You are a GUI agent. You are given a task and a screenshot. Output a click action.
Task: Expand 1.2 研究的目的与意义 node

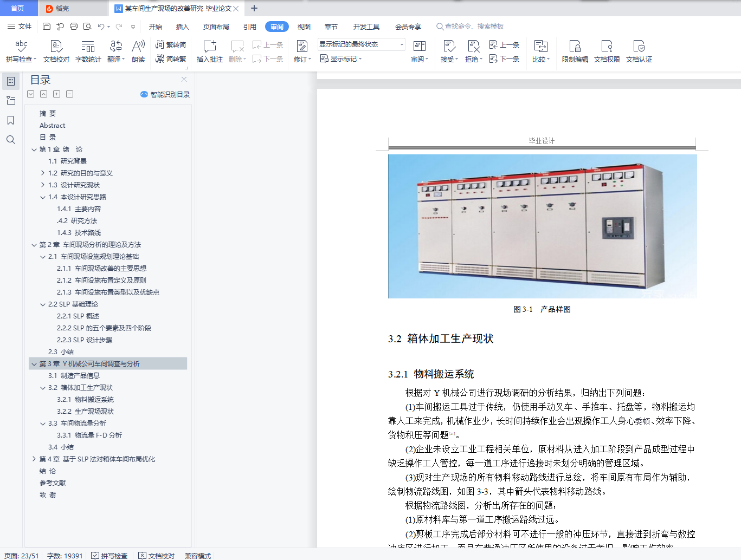(x=43, y=173)
